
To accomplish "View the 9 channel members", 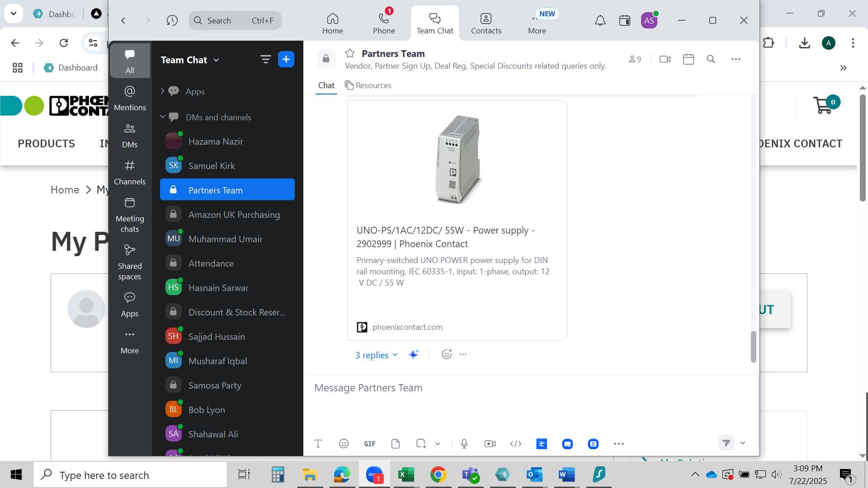I will pyautogui.click(x=635, y=59).
